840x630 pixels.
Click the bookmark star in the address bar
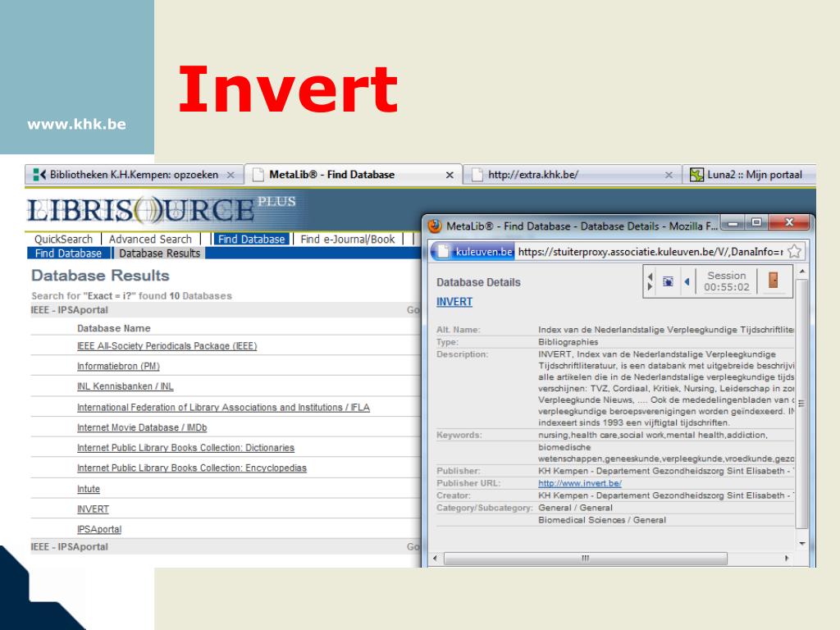[x=794, y=251]
